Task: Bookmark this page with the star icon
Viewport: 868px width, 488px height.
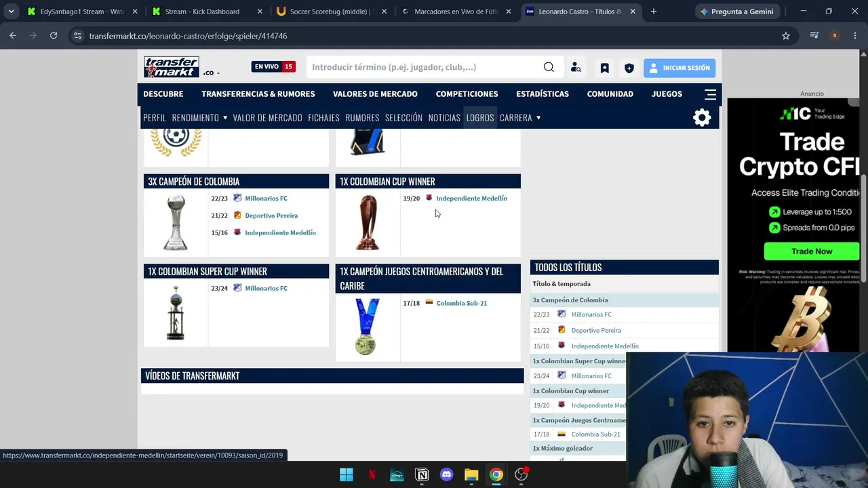Action: [786, 36]
